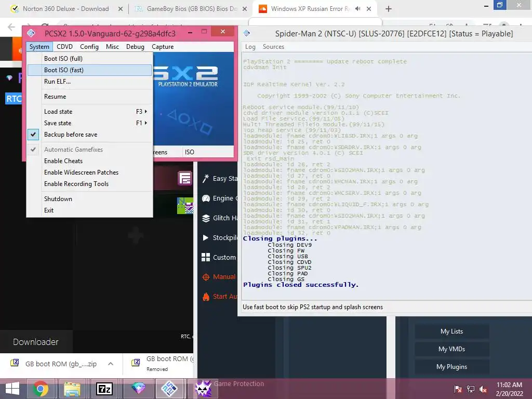Open Stockpile Player entry
Viewport: 532px width, 399px height.
220,237
